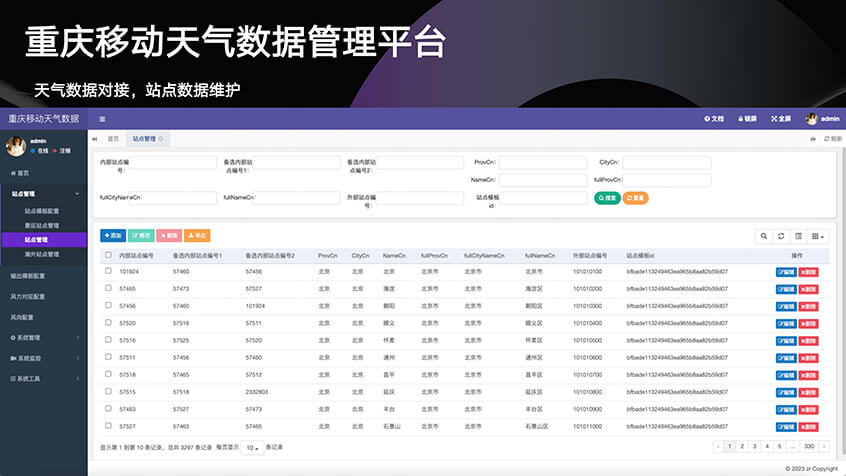Viewport: 846px width, 476px height.
Task: Toggle the sidebar hamburger menu icon
Action: tap(101, 119)
